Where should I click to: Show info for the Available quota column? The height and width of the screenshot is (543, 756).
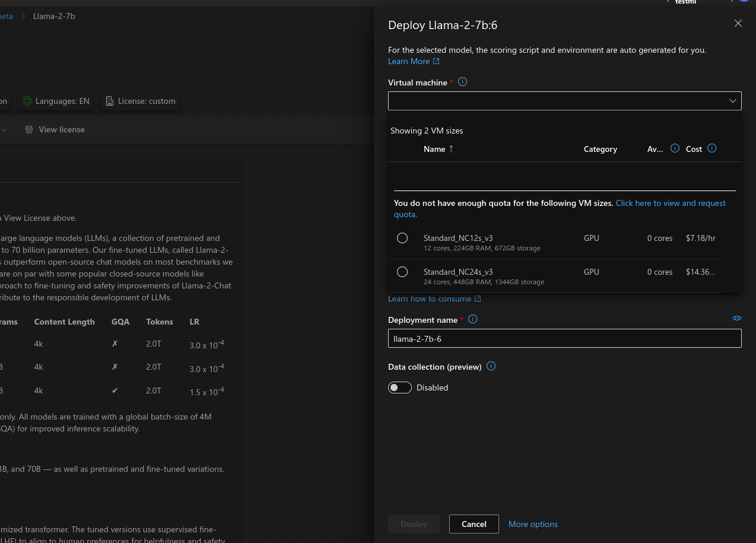675,148
